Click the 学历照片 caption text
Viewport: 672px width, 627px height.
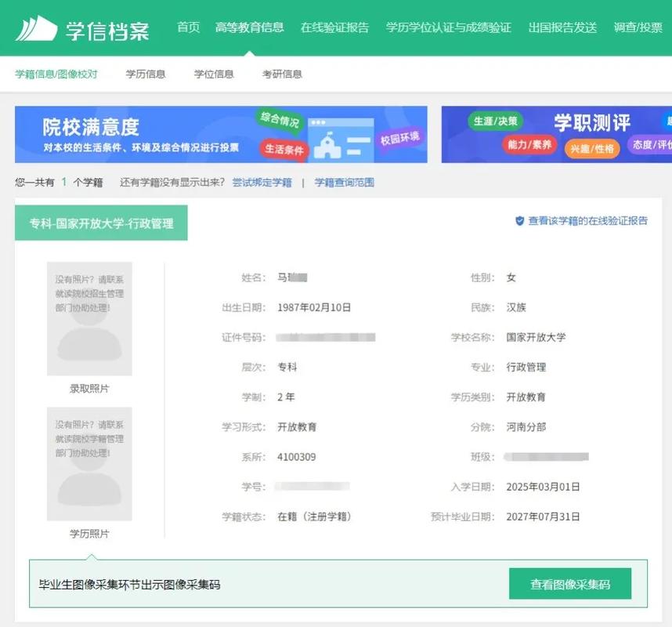tap(89, 534)
